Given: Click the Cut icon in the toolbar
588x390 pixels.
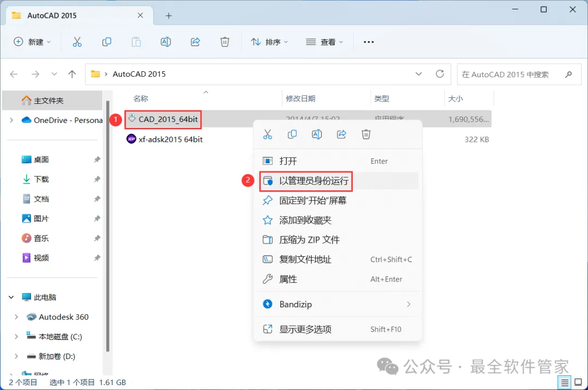Looking at the screenshot, I should click(x=77, y=42).
